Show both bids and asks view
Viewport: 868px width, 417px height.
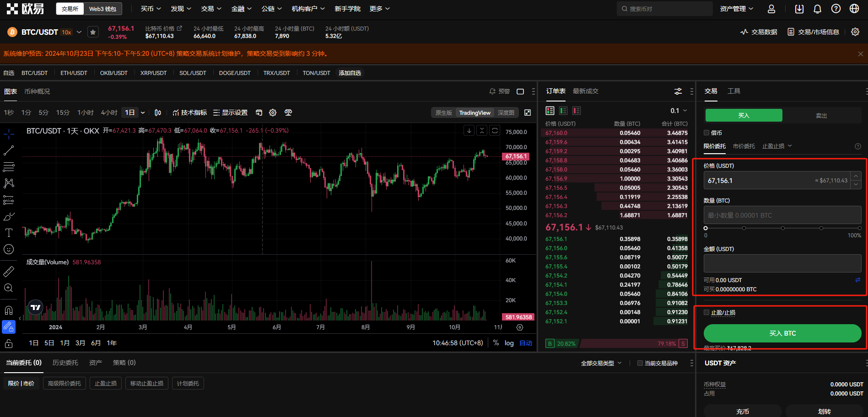[550, 111]
